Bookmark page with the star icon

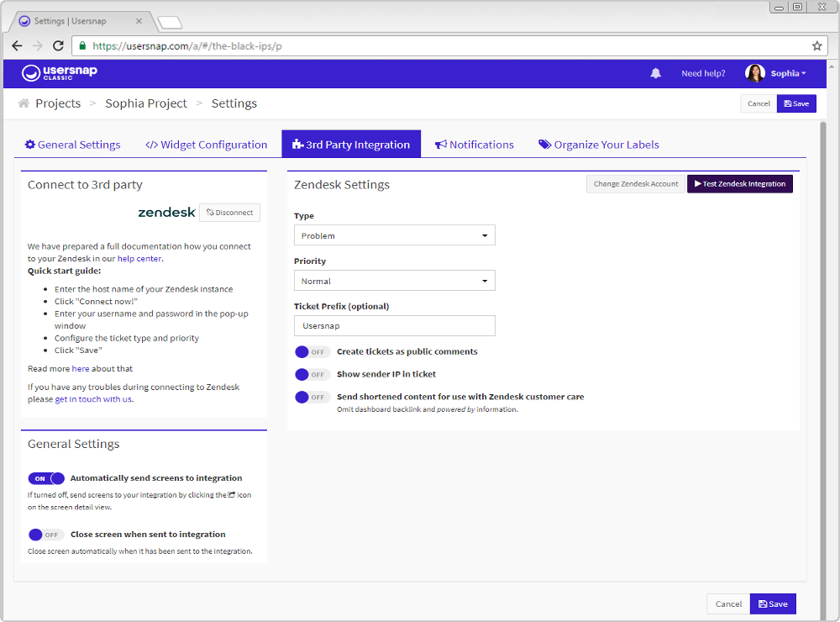[816, 46]
